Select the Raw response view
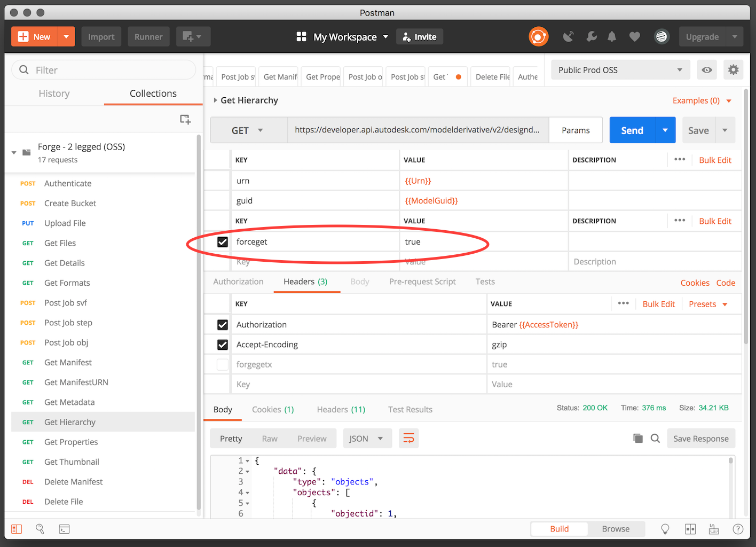 pyautogui.click(x=270, y=439)
